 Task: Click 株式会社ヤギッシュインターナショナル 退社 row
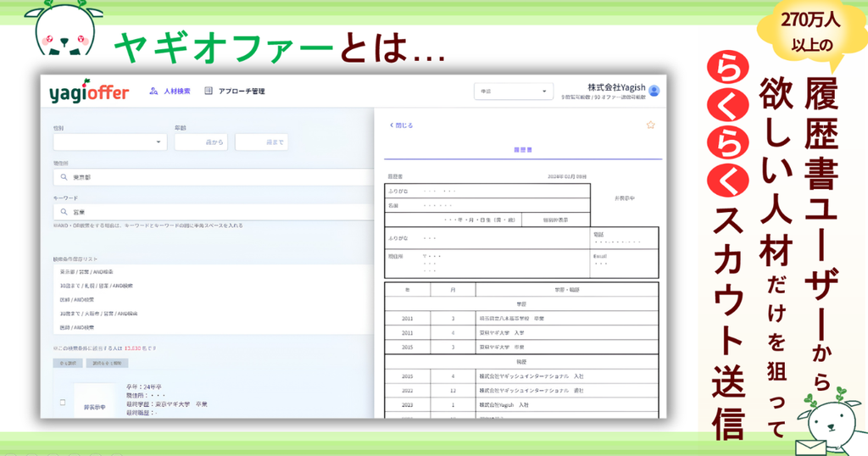521,390
